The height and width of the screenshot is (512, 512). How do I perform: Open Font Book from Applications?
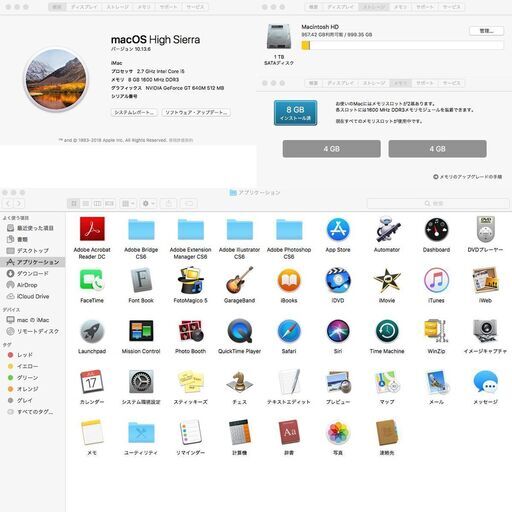pyautogui.click(x=141, y=280)
